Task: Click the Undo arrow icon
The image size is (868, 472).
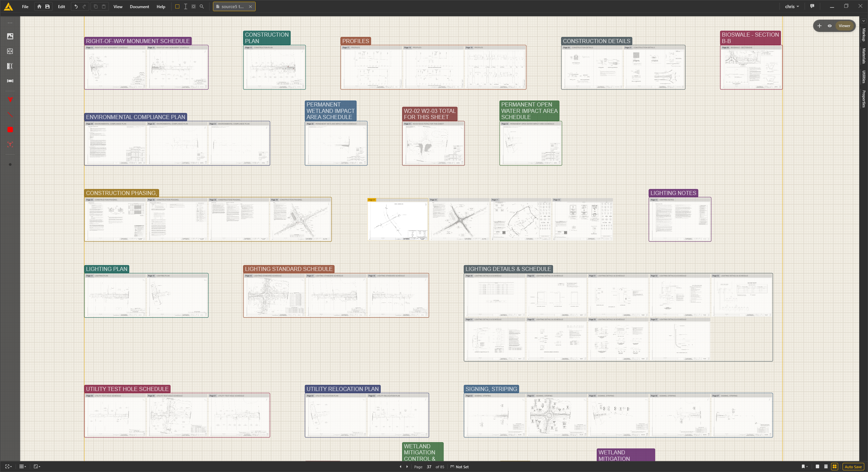Action: 76,6
